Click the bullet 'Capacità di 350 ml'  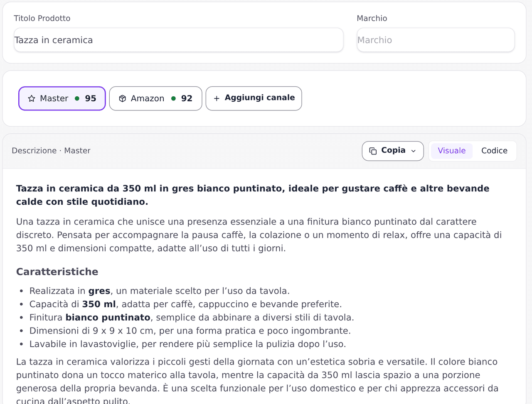[x=185, y=304]
